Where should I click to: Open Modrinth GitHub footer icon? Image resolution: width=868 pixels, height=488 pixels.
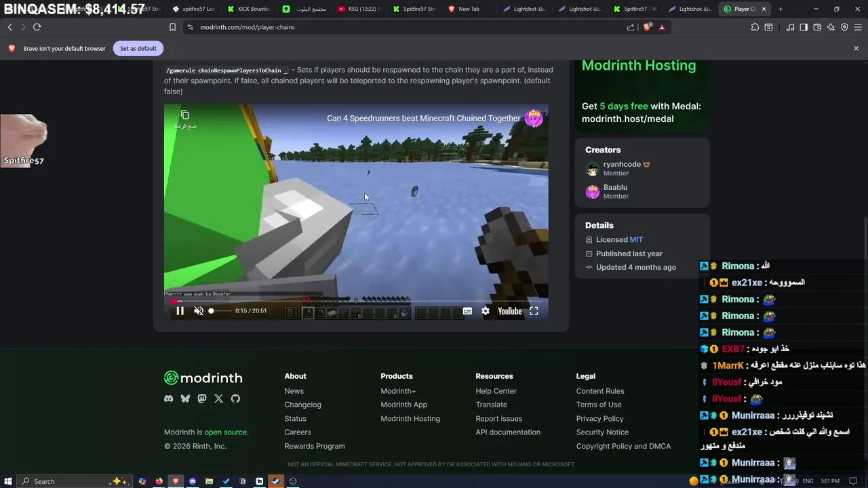pos(235,399)
